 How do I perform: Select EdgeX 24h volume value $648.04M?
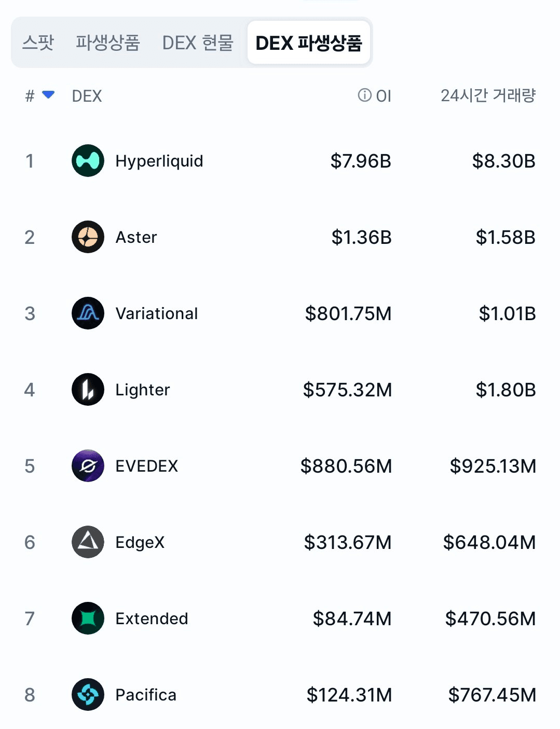[x=489, y=542]
